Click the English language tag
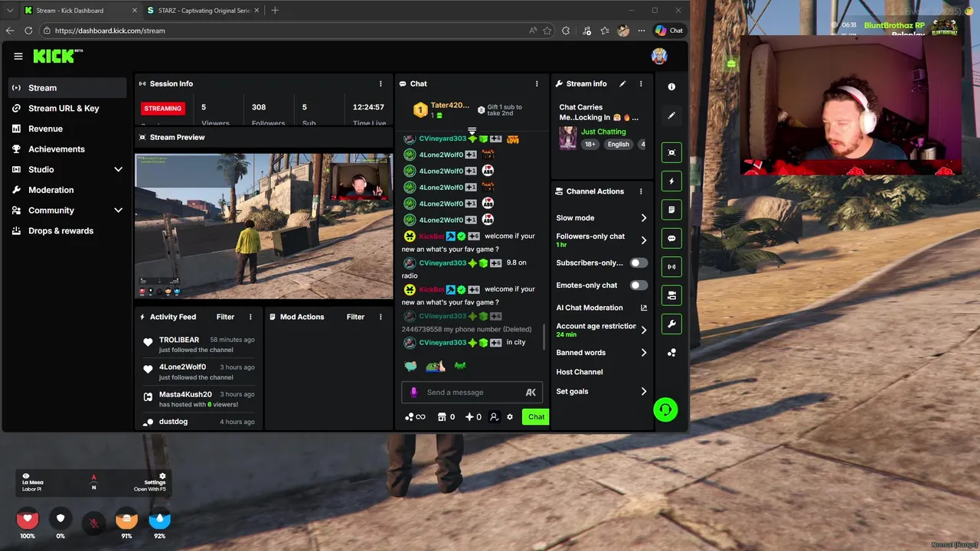Viewport: 980px width, 551px height. coord(619,144)
